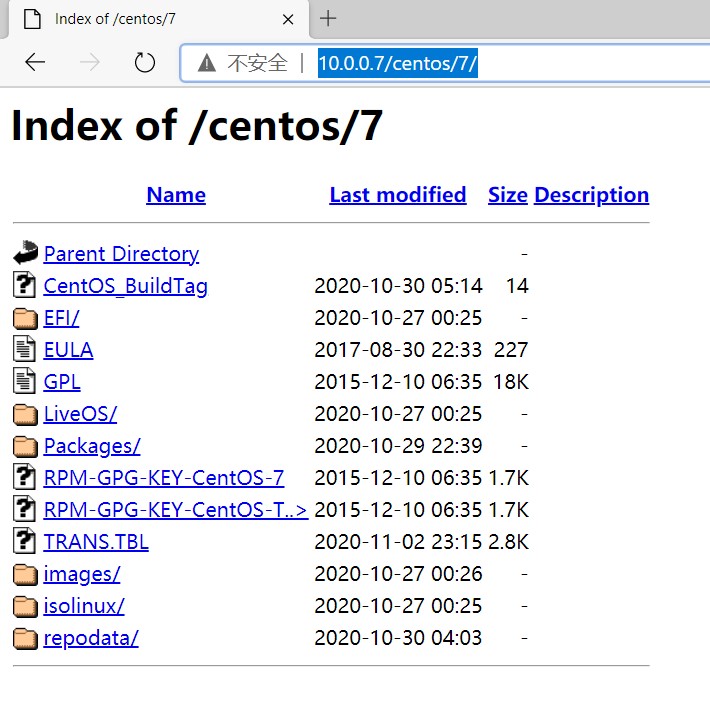Click the text file icon beside EULA

tap(25, 350)
